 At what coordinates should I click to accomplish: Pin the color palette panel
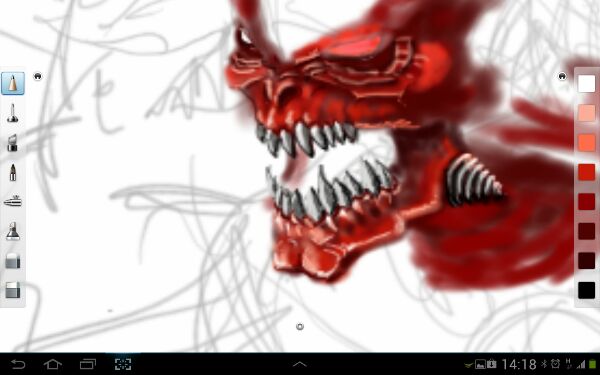tap(562, 76)
